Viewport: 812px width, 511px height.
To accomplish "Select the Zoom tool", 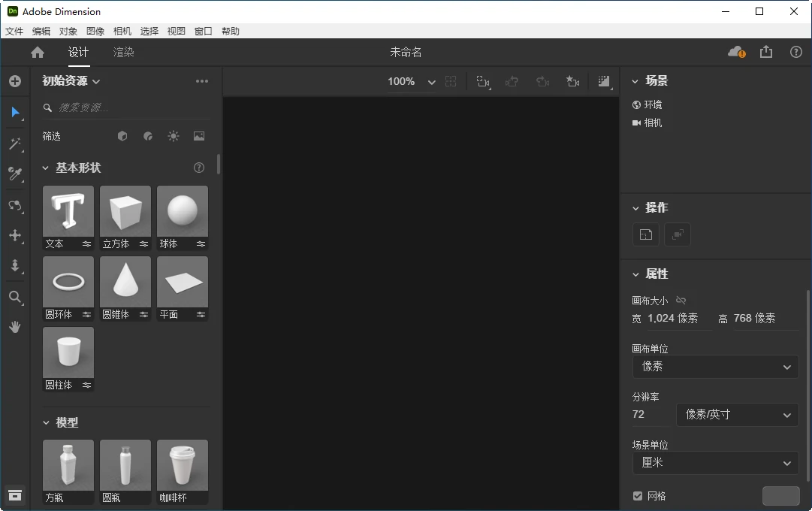I will pyautogui.click(x=15, y=297).
